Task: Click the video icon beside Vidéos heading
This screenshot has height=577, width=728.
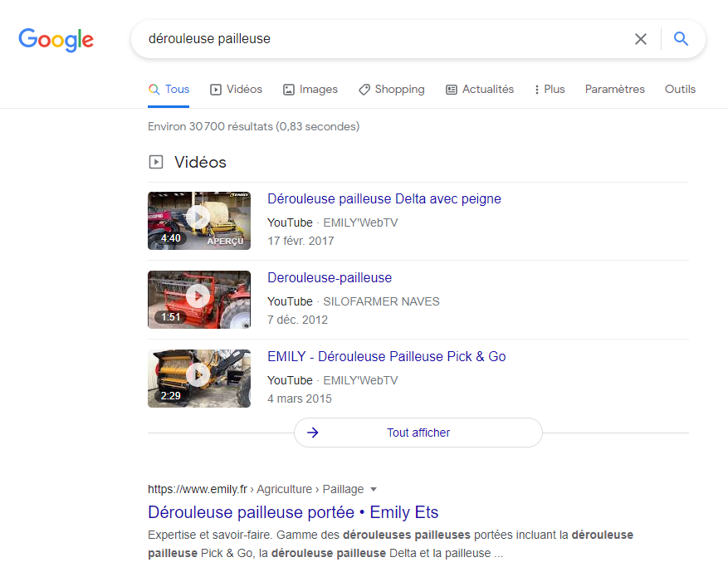Action: tap(156, 162)
